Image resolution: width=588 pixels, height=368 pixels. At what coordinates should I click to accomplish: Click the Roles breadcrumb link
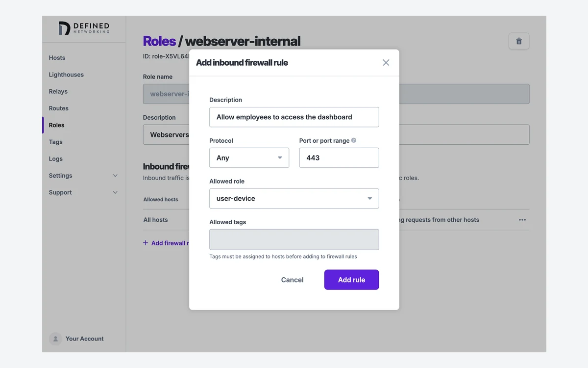(159, 41)
